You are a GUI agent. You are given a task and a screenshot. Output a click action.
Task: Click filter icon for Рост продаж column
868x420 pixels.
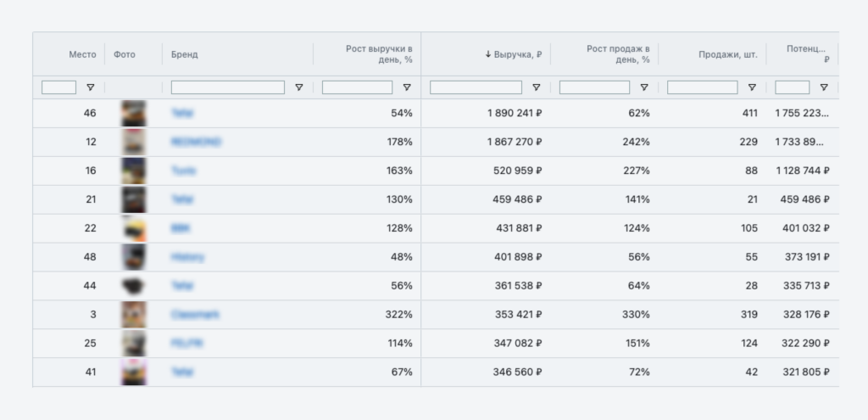pos(644,87)
